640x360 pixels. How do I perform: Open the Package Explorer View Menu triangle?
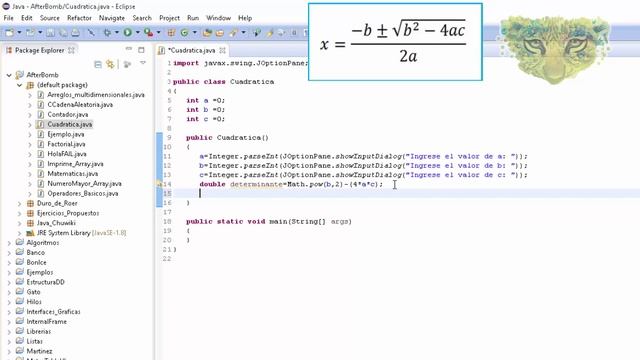pos(143,63)
